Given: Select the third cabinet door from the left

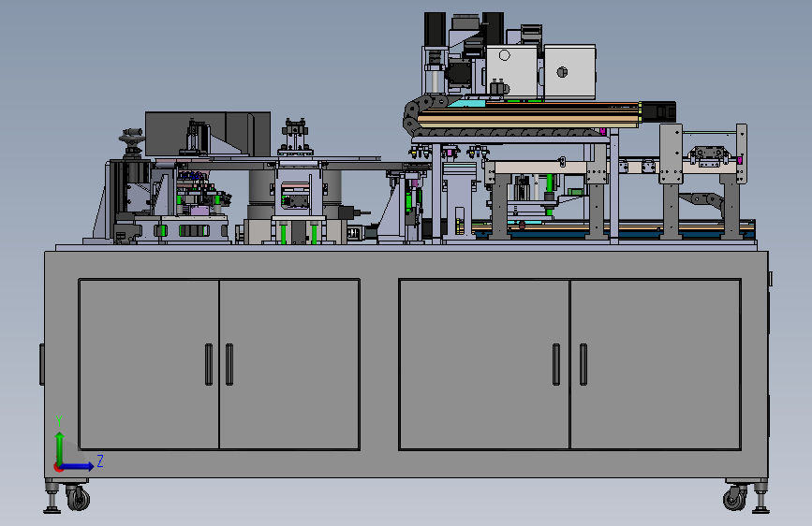Looking at the screenshot, I should tap(484, 364).
